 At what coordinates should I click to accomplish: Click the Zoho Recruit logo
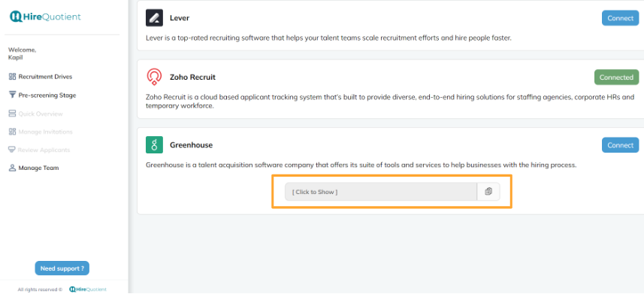(154, 77)
